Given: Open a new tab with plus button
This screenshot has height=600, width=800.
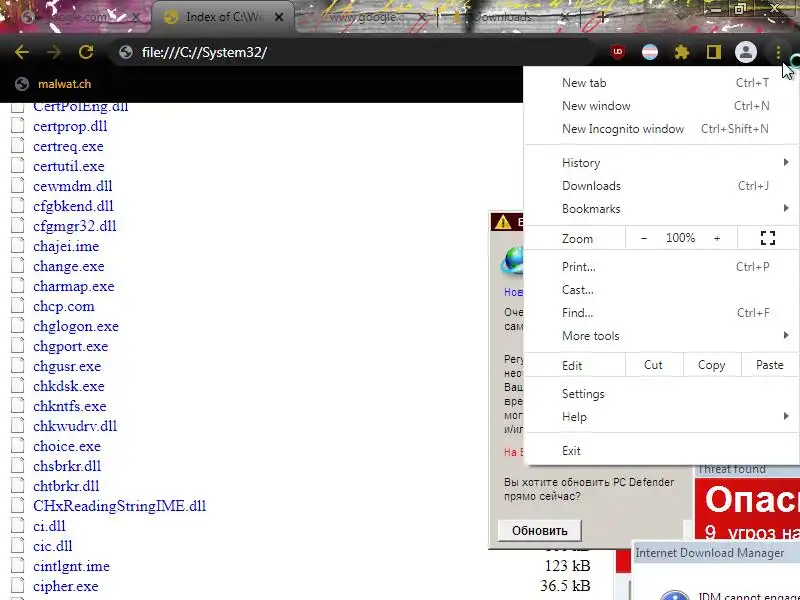Looking at the screenshot, I should (x=603, y=17).
